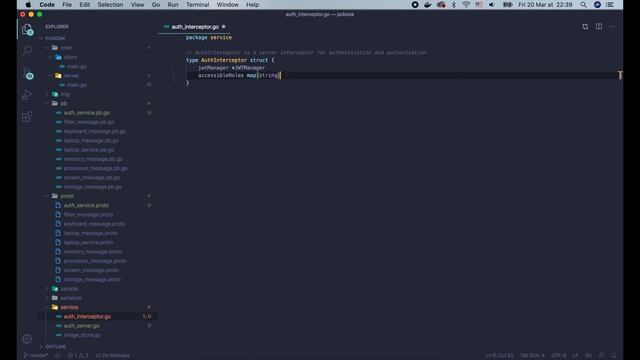Click UTF-8 encoding in status bar
Screen dimensions: 640x360
[558, 356]
